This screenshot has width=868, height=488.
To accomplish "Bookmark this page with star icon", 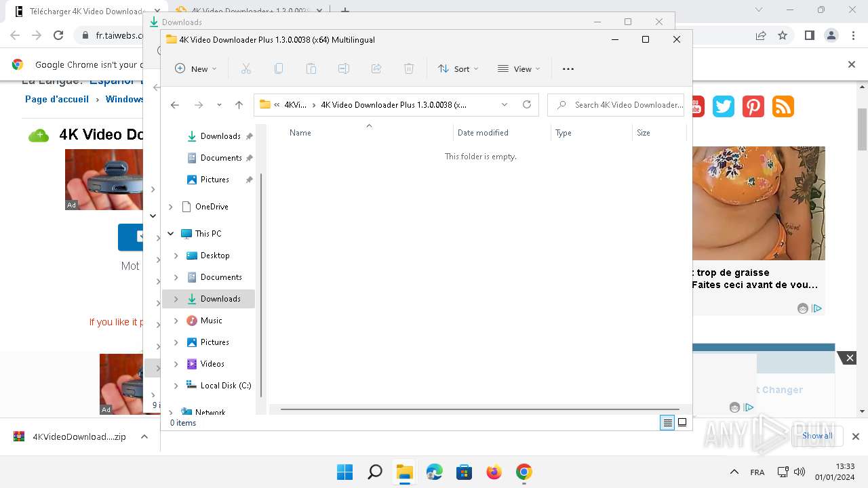I will (x=783, y=35).
